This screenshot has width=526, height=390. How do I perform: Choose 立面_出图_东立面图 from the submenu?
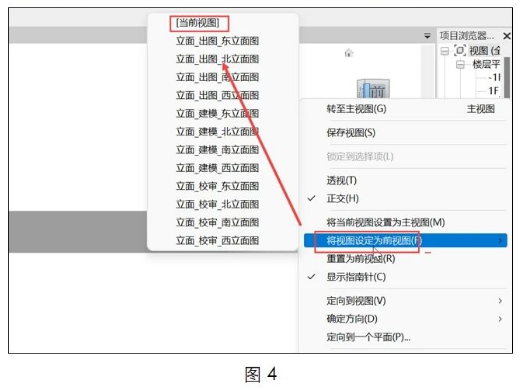217,41
